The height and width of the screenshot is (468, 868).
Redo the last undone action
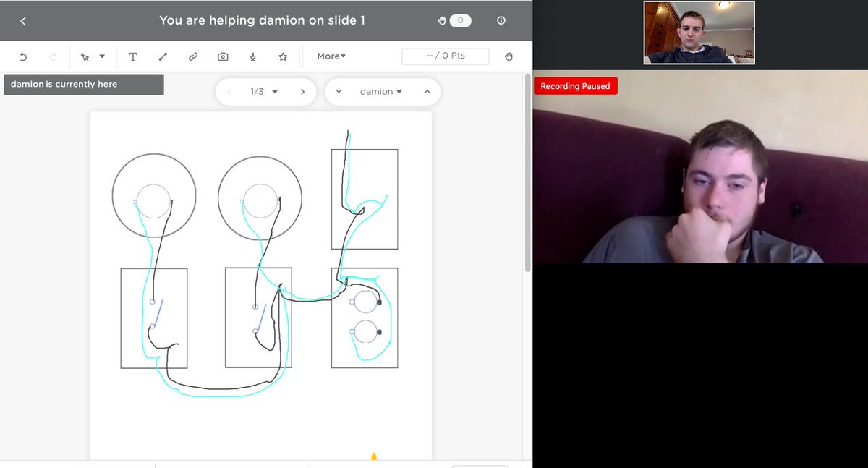coord(52,56)
